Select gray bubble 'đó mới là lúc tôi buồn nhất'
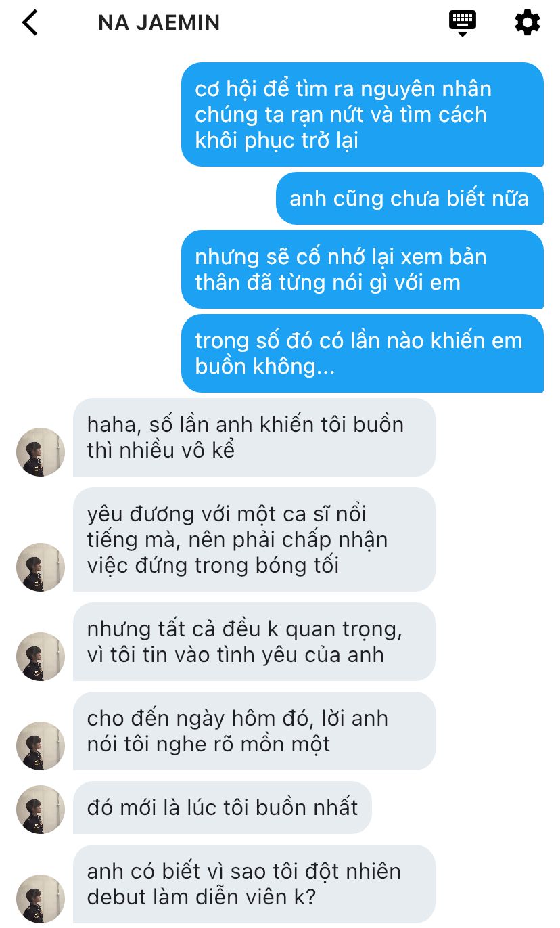560x928 pixels. 223,808
